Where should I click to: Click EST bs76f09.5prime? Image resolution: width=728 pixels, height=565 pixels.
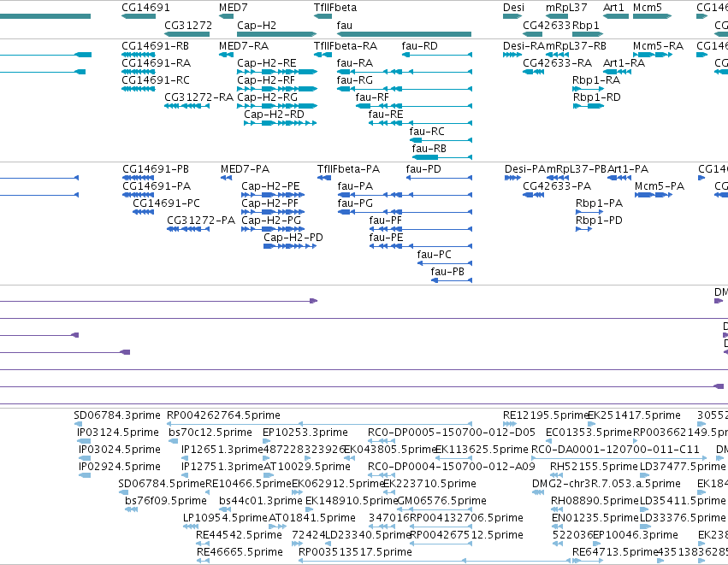tap(132, 509)
